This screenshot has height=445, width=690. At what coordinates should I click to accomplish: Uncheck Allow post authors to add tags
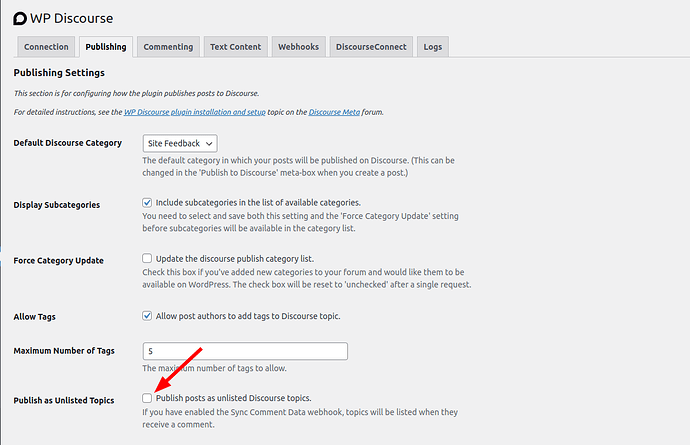click(x=147, y=316)
